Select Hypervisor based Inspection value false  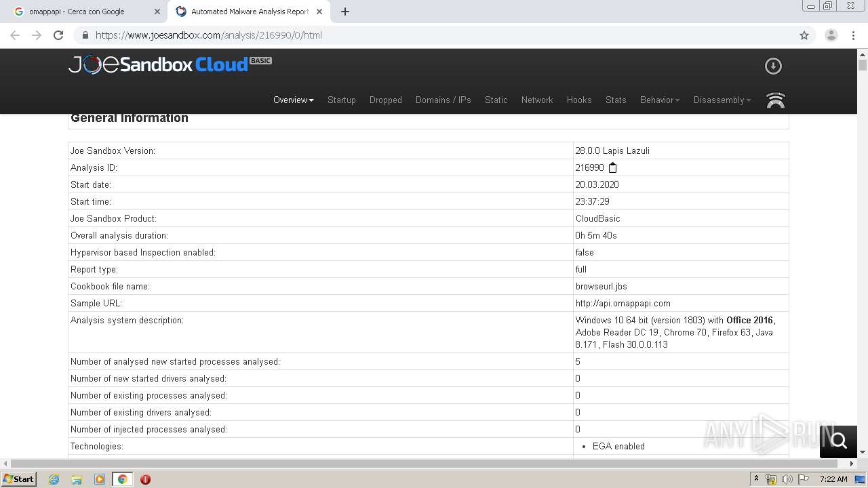tap(585, 252)
